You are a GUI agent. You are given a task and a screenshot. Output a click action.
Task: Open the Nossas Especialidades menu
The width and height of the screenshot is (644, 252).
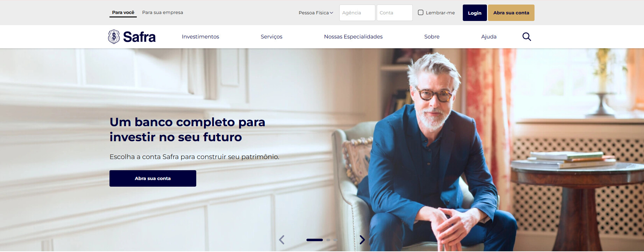pyautogui.click(x=353, y=37)
